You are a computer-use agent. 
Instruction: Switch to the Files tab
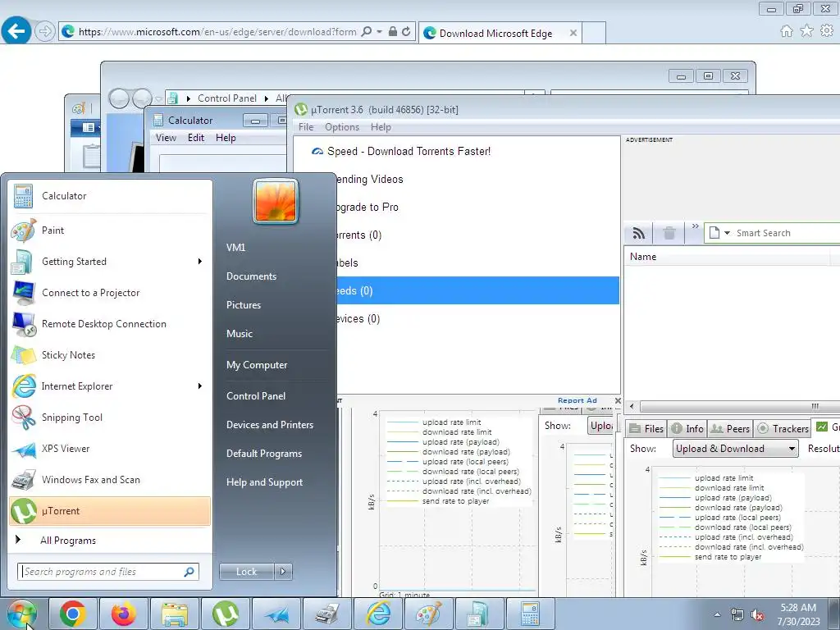pos(646,428)
